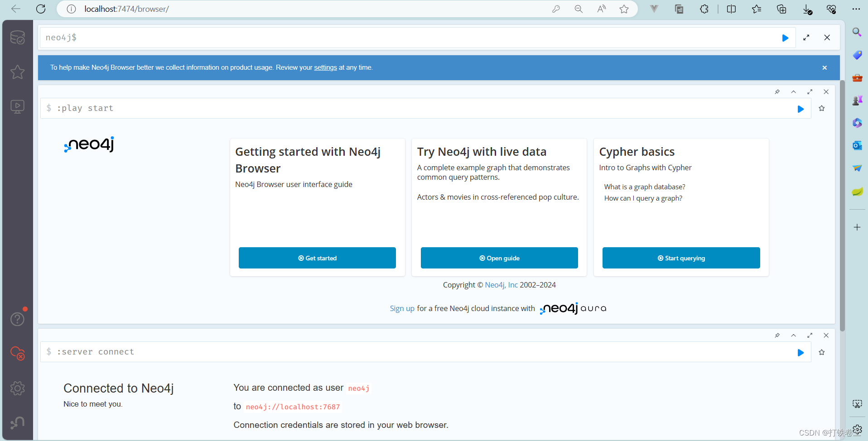
Task: Open the Guides sidebar icon
Action: click(x=17, y=106)
